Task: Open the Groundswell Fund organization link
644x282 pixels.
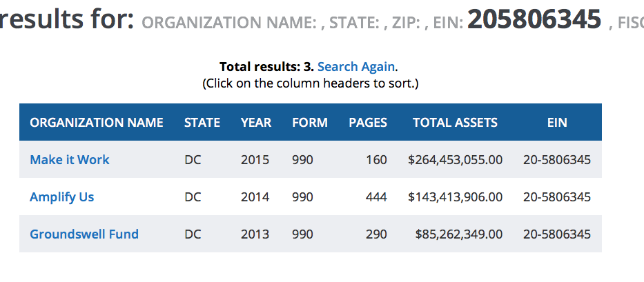Action: click(x=84, y=234)
